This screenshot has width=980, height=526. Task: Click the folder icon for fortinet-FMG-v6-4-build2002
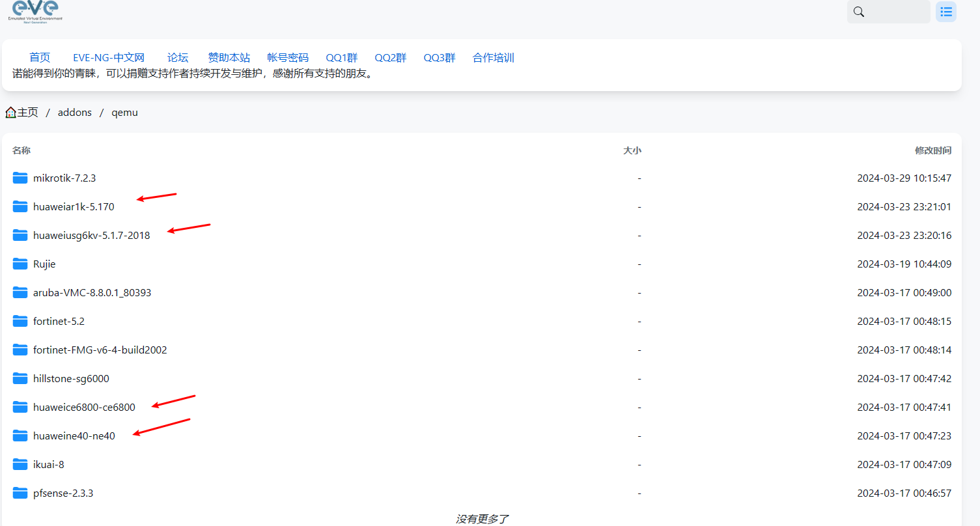tap(20, 350)
